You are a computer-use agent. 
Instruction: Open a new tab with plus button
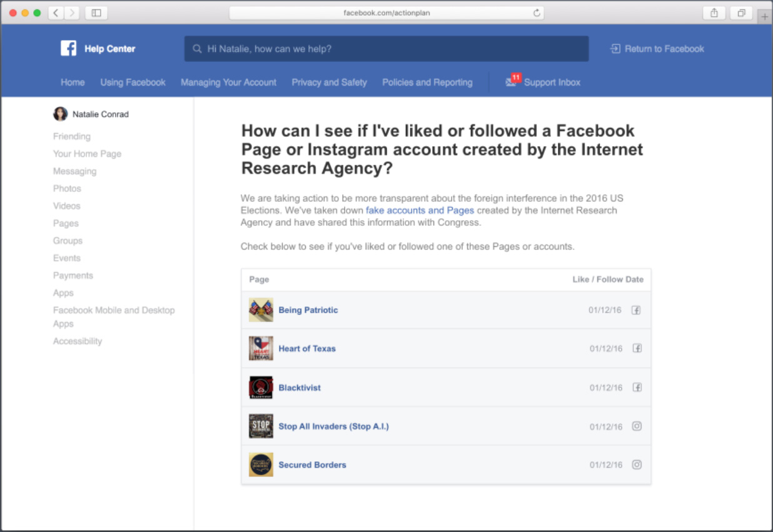click(x=764, y=17)
